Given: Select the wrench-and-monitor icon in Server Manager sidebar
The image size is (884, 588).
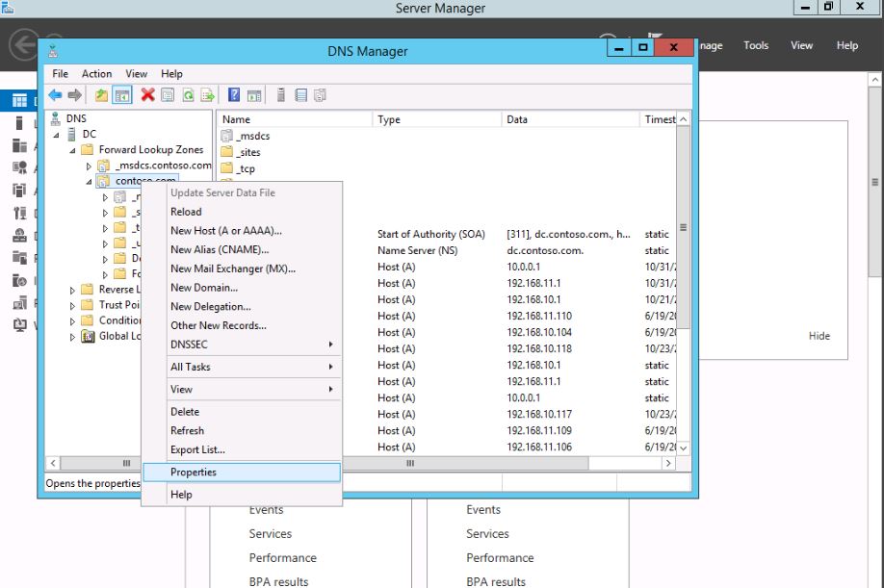Looking at the screenshot, I should tap(19, 213).
